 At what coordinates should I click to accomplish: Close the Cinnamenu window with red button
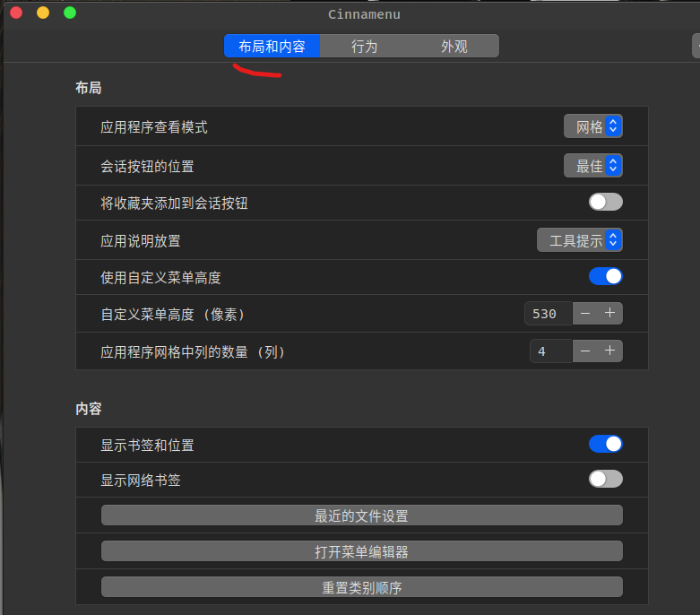16,13
